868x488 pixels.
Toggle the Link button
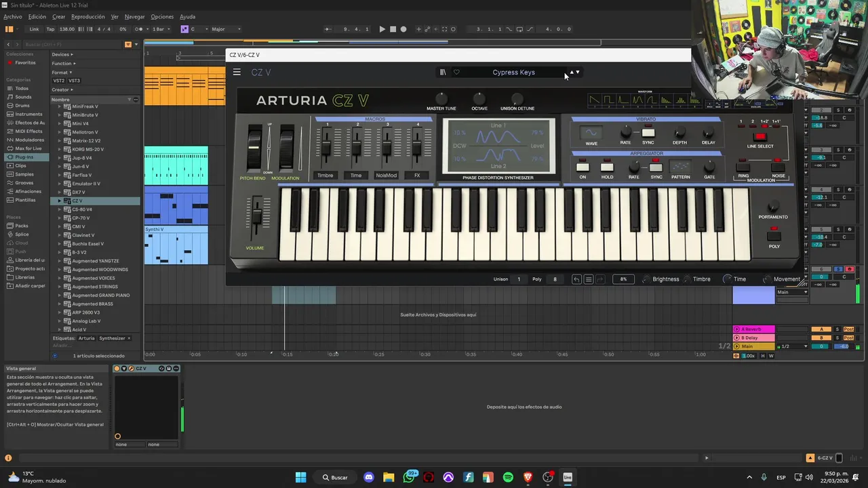click(x=34, y=29)
